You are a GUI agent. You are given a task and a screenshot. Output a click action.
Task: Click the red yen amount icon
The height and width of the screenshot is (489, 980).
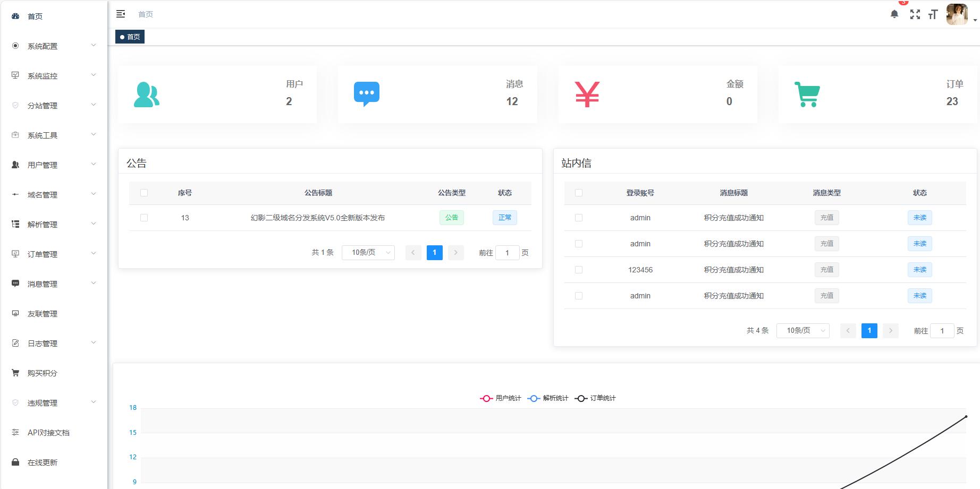click(x=587, y=95)
